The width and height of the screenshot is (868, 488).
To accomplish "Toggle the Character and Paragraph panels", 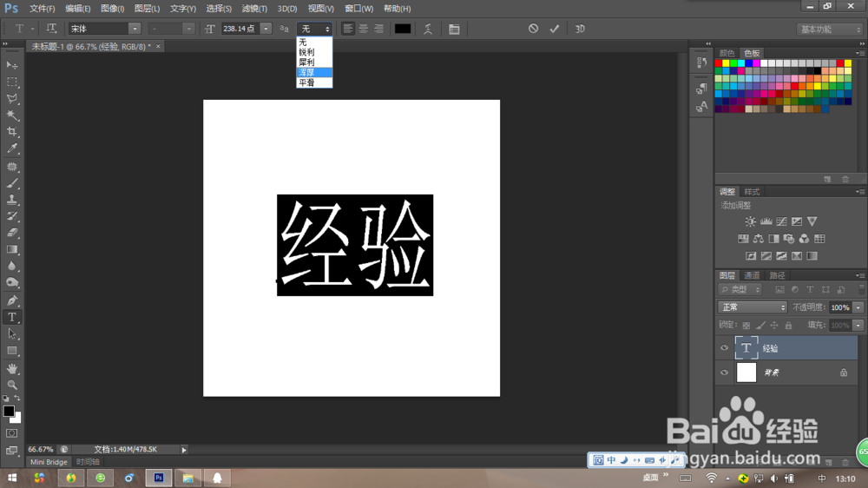I will [x=454, y=29].
